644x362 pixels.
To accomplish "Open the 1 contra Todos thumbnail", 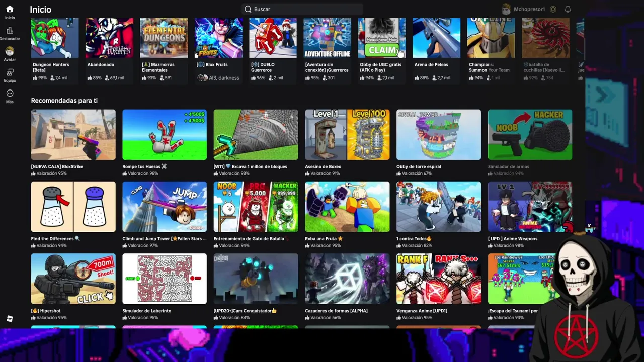I will coord(439,207).
